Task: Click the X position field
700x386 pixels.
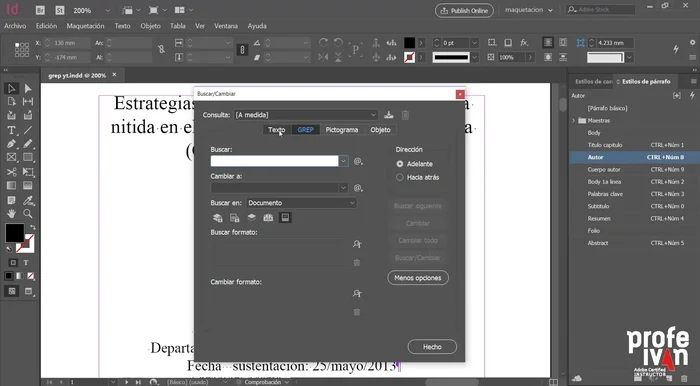Action: coord(71,43)
